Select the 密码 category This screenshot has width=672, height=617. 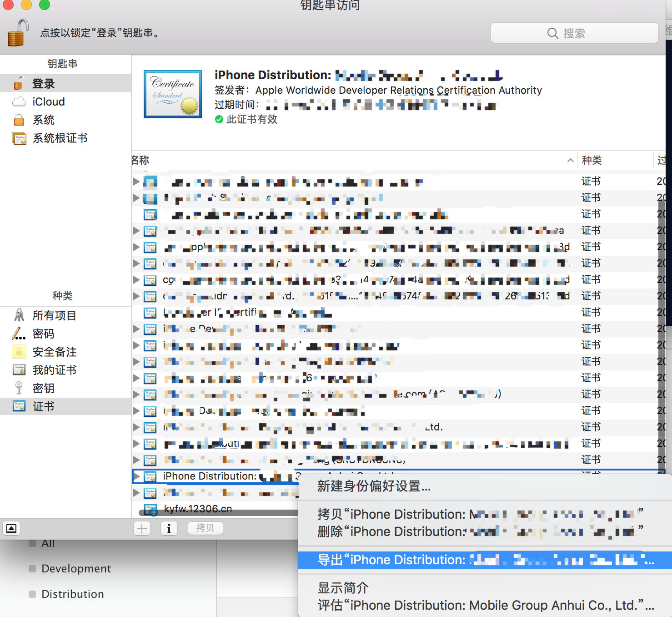coord(44,334)
